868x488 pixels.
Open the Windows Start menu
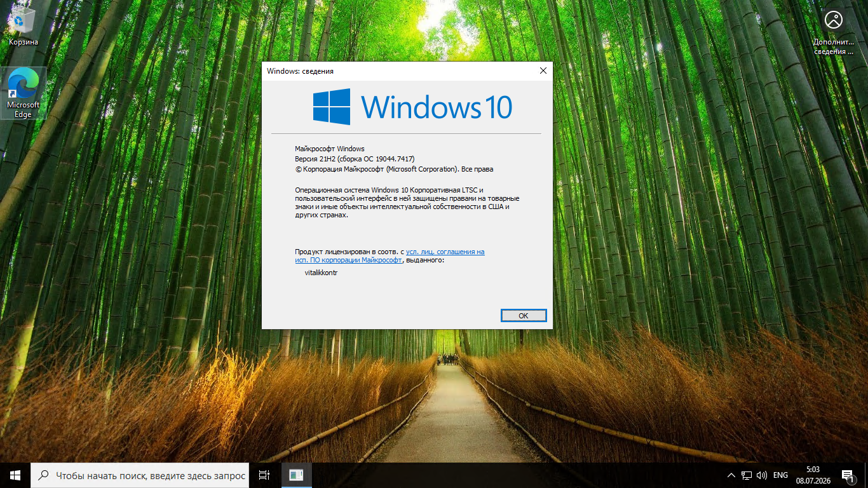(15, 475)
